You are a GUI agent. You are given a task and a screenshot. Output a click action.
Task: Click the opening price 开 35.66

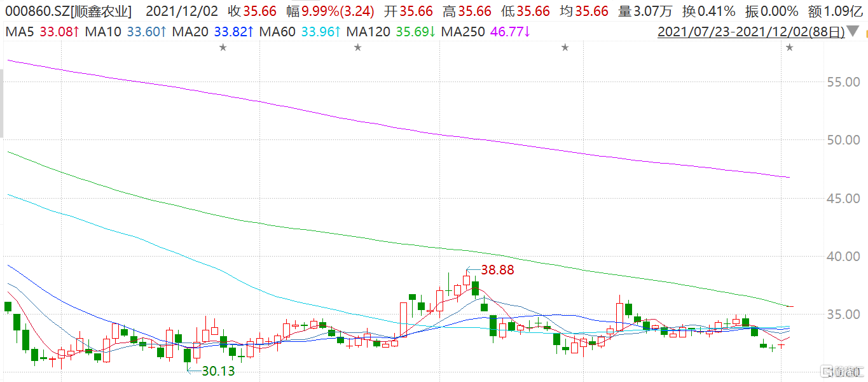point(408,11)
